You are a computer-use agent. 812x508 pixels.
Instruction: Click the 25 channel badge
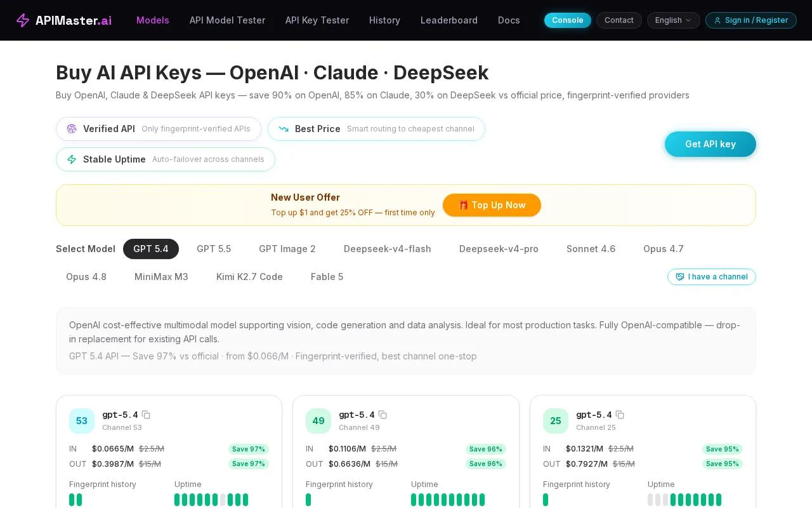[556, 421]
